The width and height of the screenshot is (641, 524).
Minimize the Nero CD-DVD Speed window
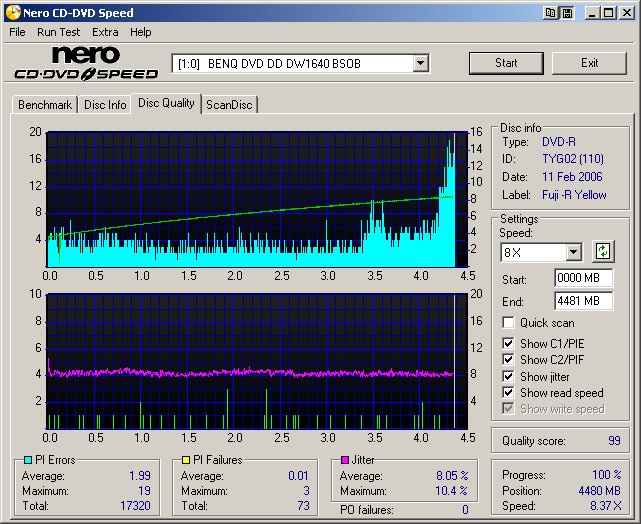click(x=592, y=13)
